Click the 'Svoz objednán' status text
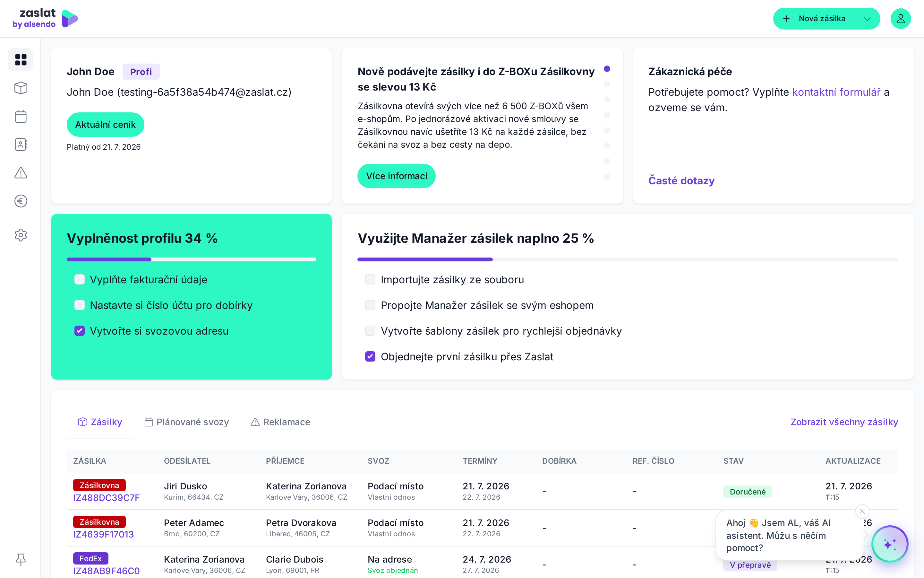Image resolution: width=924 pixels, height=578 pixels. point(393,570)
